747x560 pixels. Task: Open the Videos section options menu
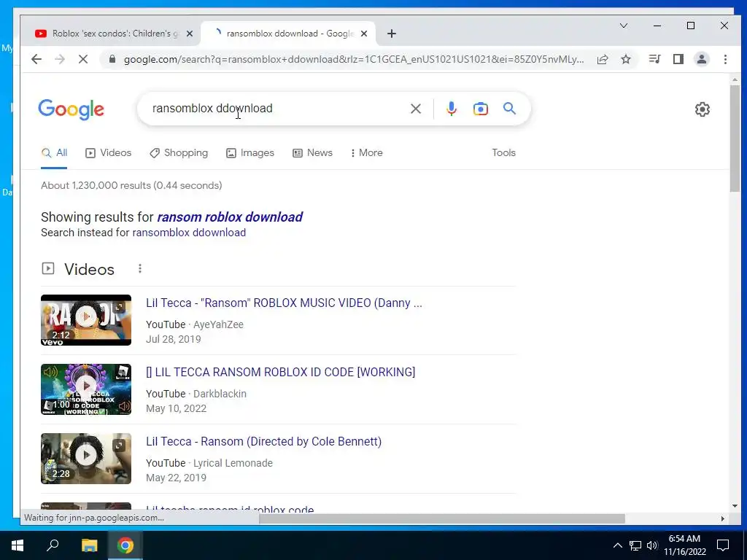(139, 268)
